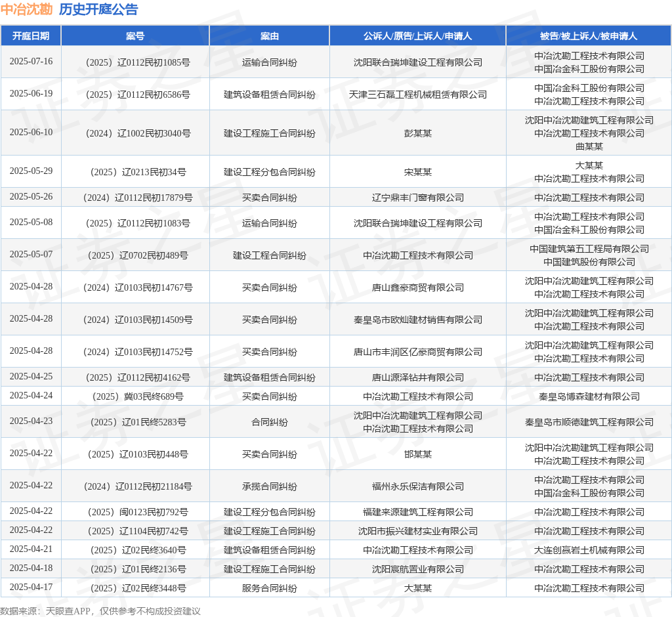
Task: Click case number （2025）辽0112民初6586号
Action: (138, 95)
